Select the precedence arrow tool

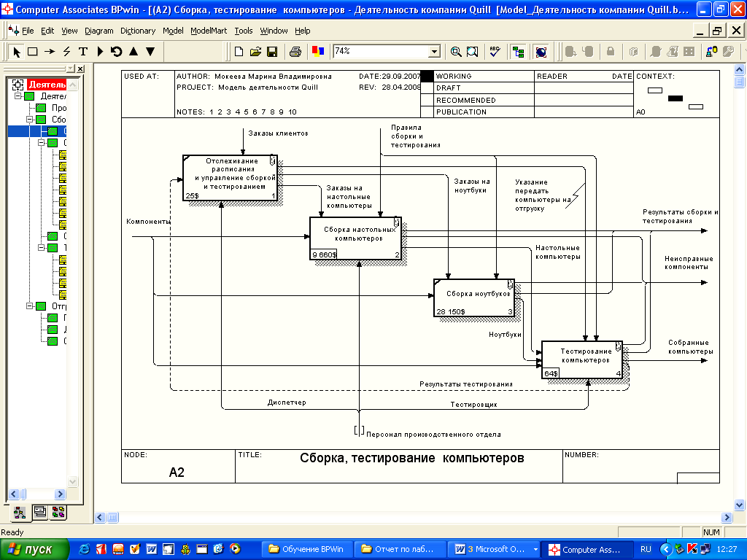click(x=50, y=52)
